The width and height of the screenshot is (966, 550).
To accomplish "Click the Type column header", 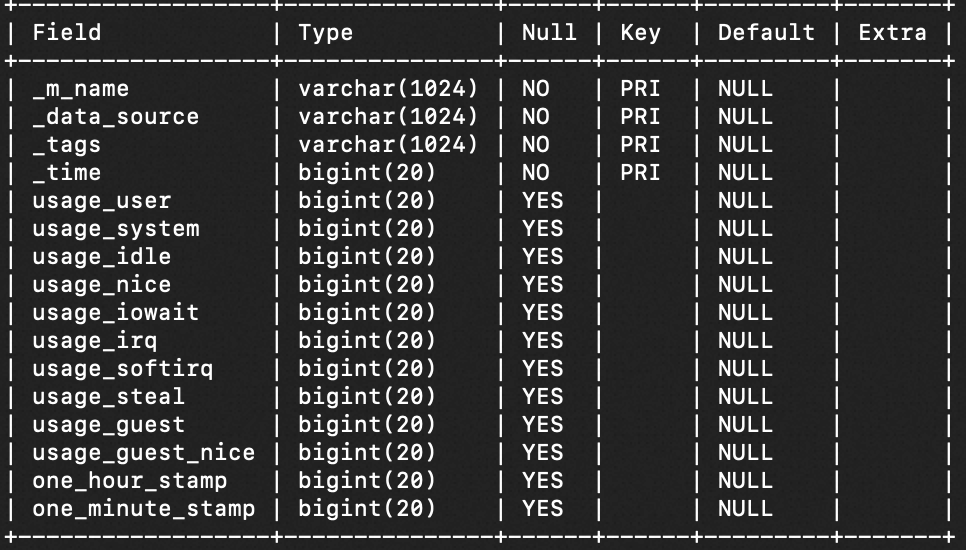I will point(325,32).
